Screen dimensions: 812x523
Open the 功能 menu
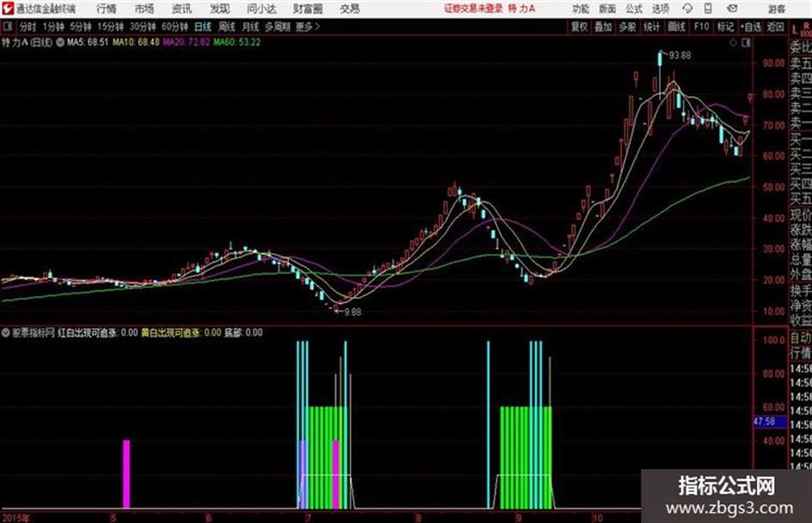(x=581, y=9)
